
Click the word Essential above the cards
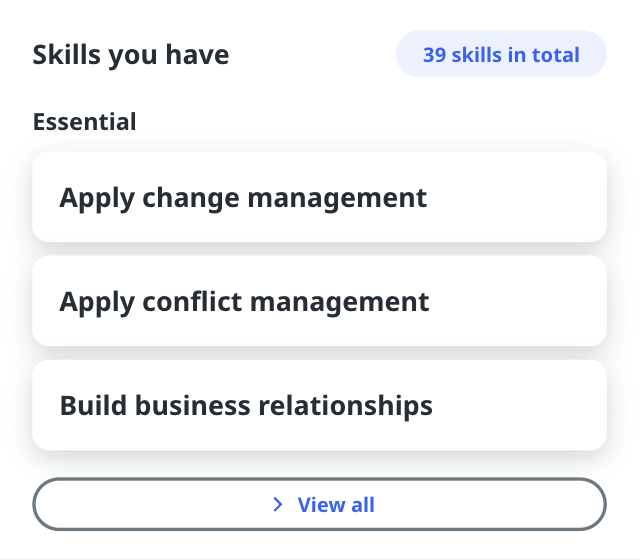coord(85,122)
